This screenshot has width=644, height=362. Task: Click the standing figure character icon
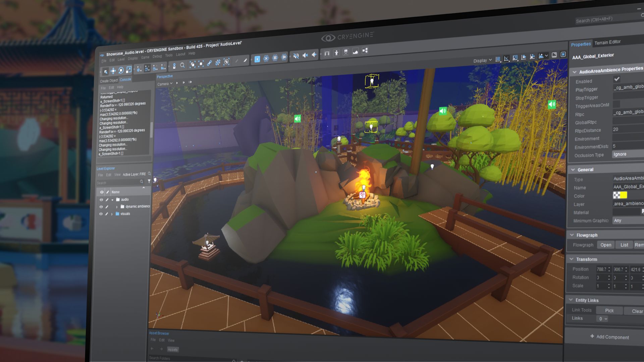tap(336, 53)
